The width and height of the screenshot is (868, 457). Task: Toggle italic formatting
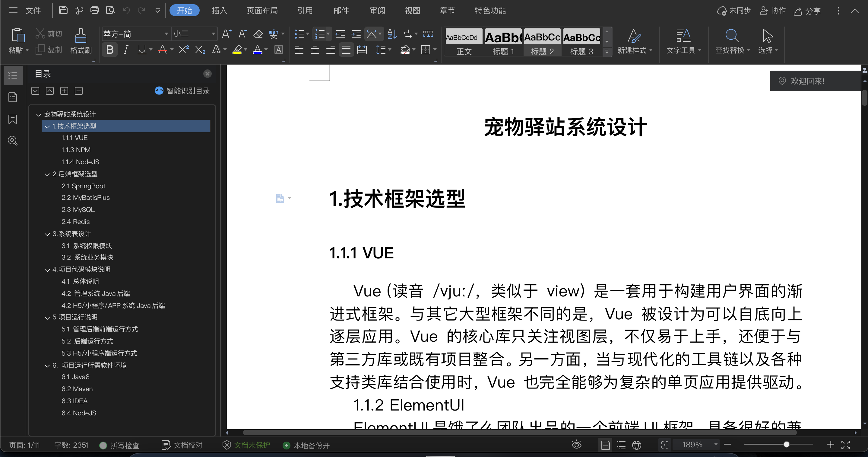pos(126,50)
